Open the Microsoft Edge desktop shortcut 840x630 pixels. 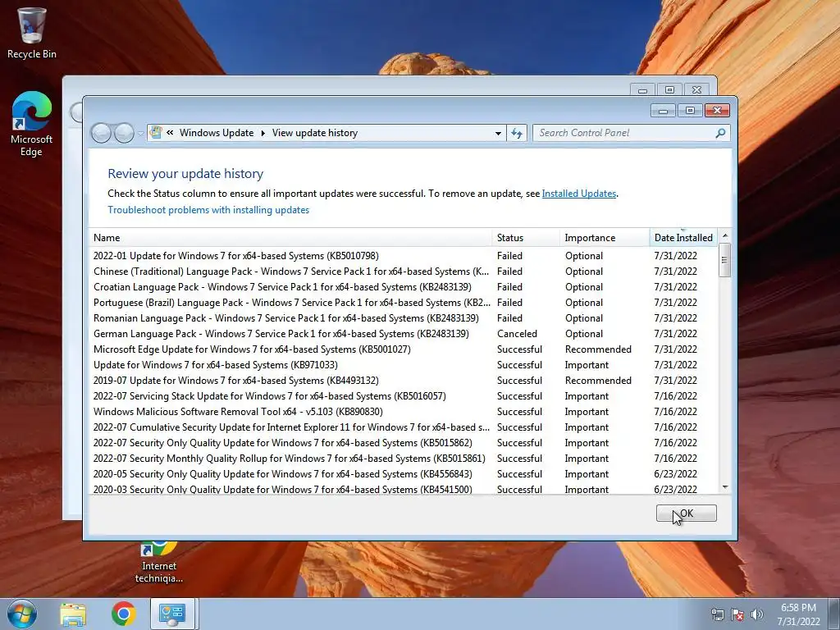(x=32, y=125)
